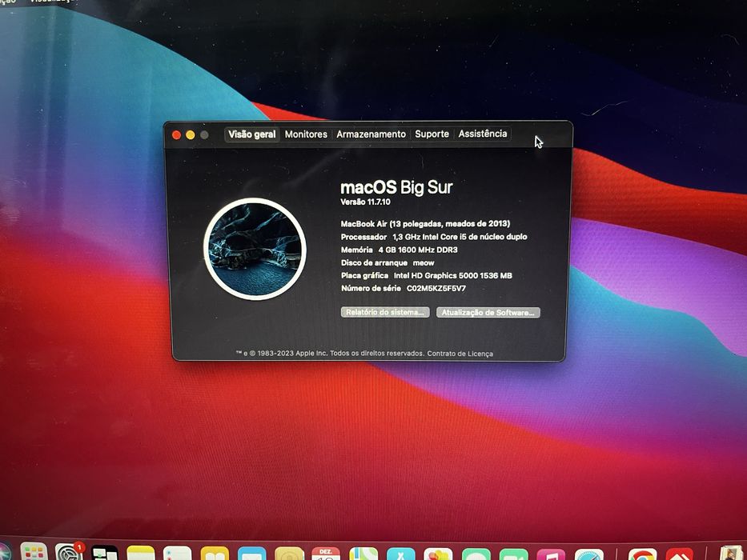The height and width of the screenshot is (560, 747).
Task: Close the About This Mac window
Action: 176,135
